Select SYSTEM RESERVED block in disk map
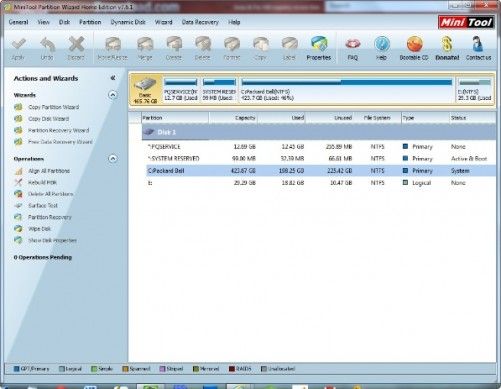Image resolution: width=501 pixels, height=389 pixels. 219,89
